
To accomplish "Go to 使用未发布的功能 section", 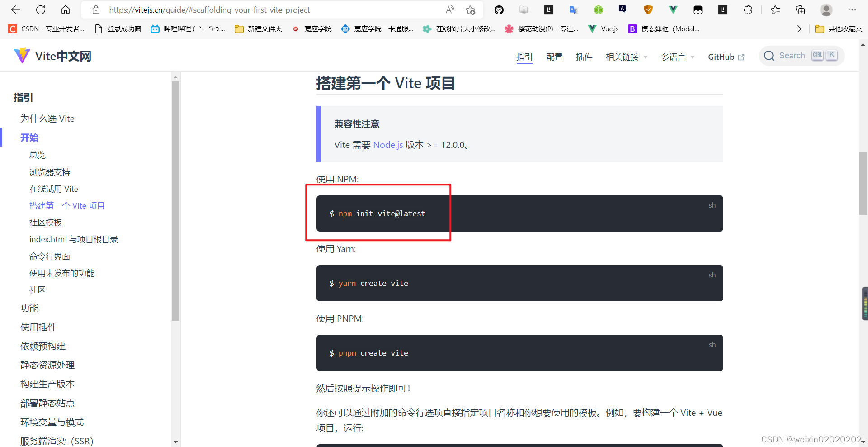I will (62, 273).
